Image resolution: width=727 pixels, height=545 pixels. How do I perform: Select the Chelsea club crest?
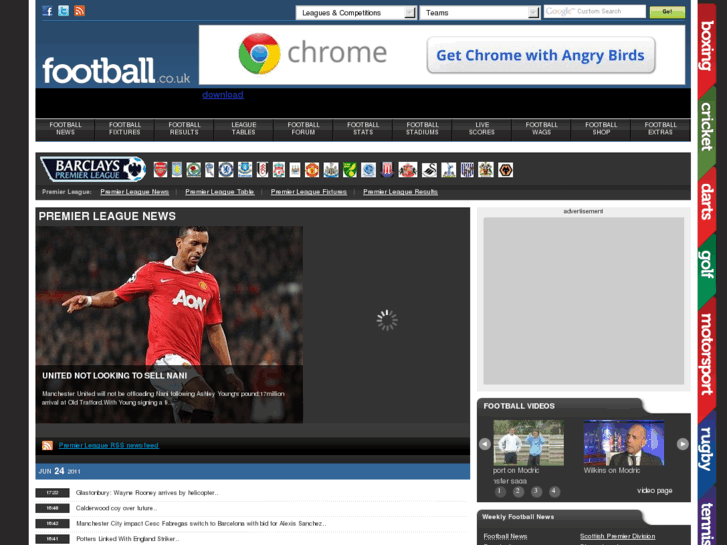[226, 170]
